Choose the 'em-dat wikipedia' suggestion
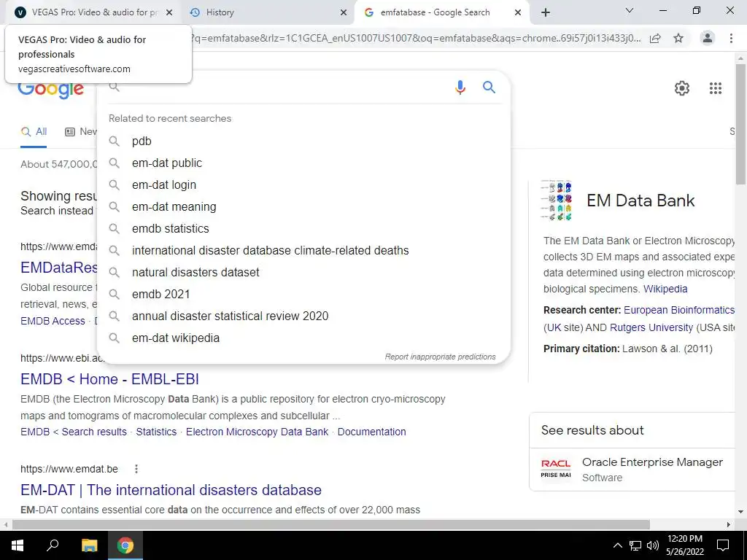The height and width of the screenshot is (560, 747). [x=303, y=338]
